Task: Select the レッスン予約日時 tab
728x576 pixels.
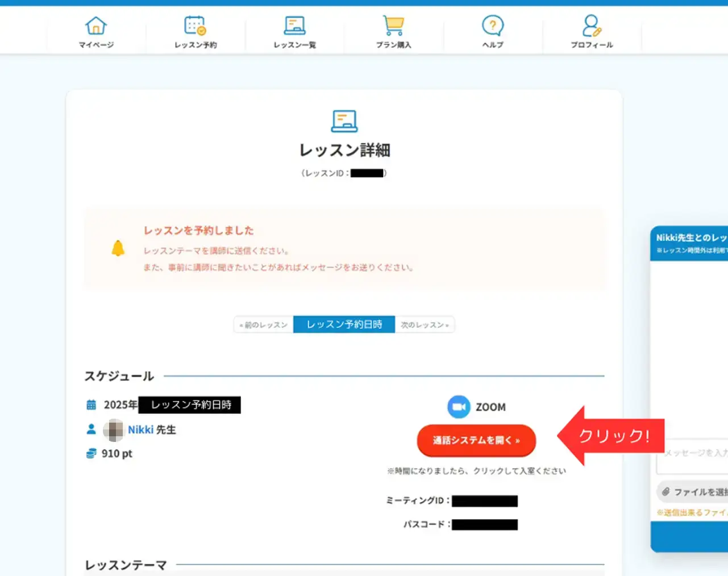Action: (x=344, y=325)
